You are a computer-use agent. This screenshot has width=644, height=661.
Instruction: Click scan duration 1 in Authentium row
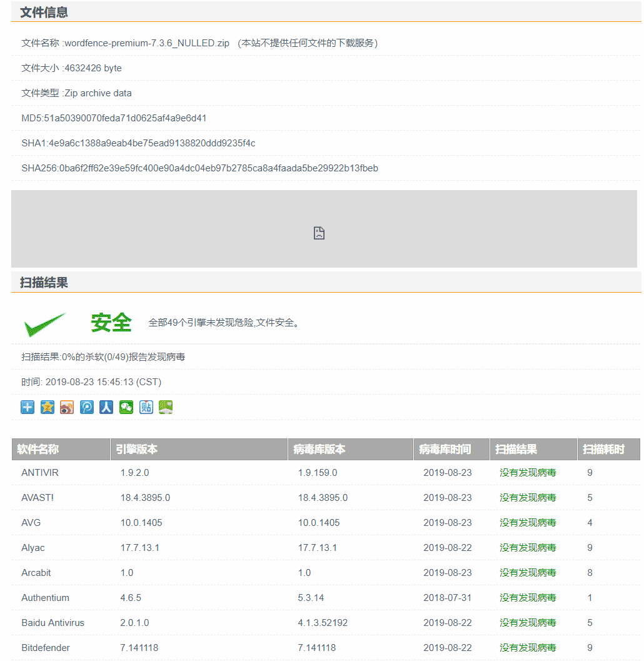point(590,598)
